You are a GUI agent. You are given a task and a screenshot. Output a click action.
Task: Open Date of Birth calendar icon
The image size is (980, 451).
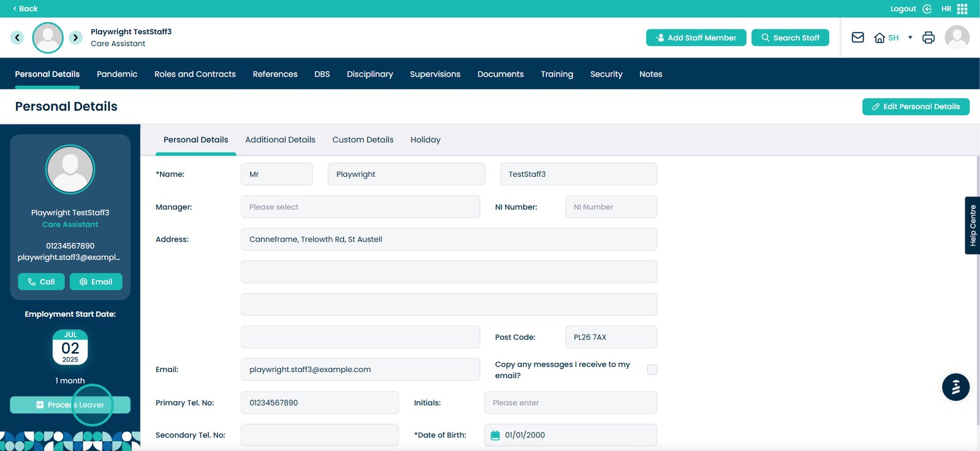pos(495,435)
